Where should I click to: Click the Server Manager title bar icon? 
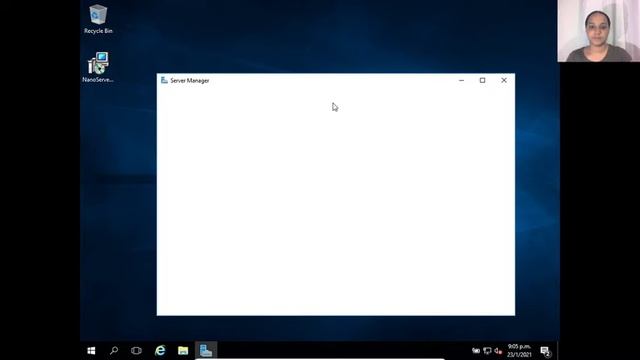point(164,80)
